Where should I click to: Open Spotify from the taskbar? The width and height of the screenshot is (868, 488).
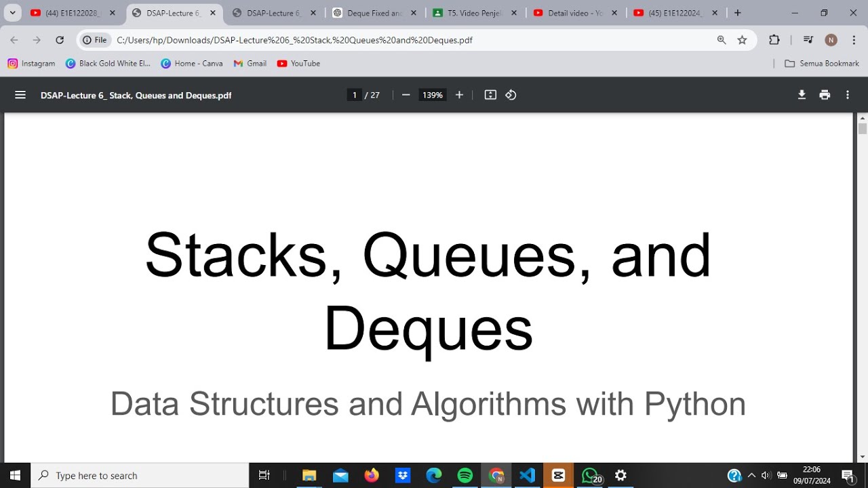point(465,475)
